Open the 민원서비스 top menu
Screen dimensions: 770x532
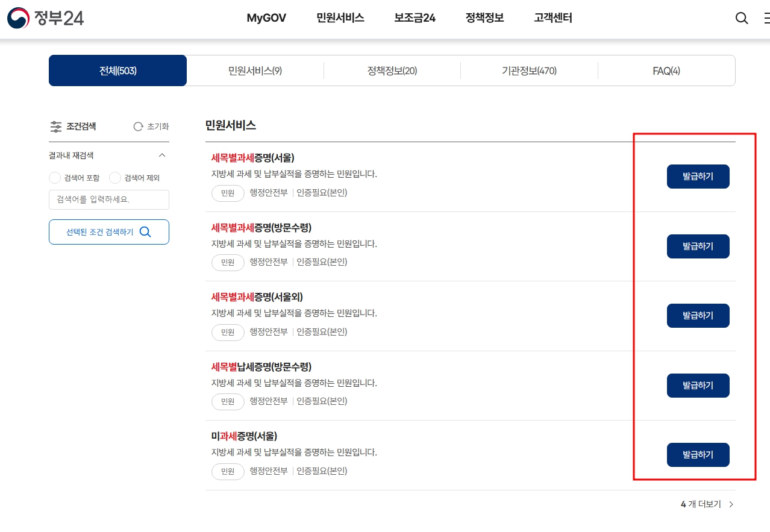(x=340, y=18)
